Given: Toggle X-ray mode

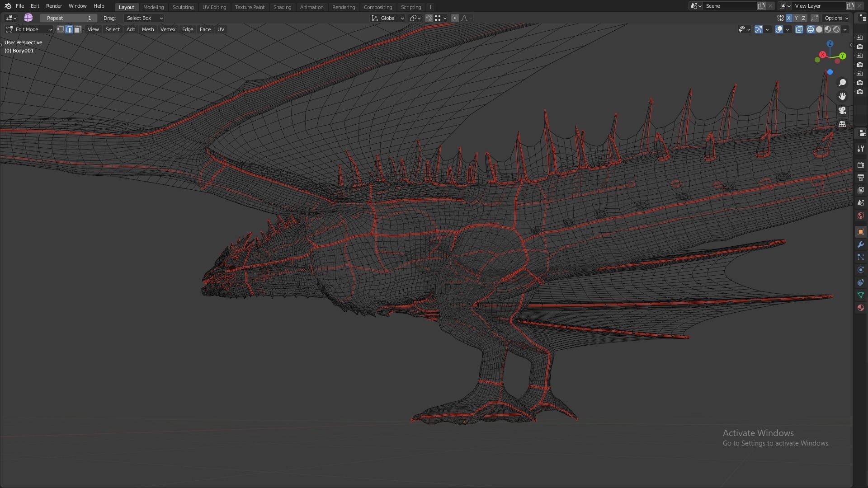Looking at the screenshot, I should [799, 29].
